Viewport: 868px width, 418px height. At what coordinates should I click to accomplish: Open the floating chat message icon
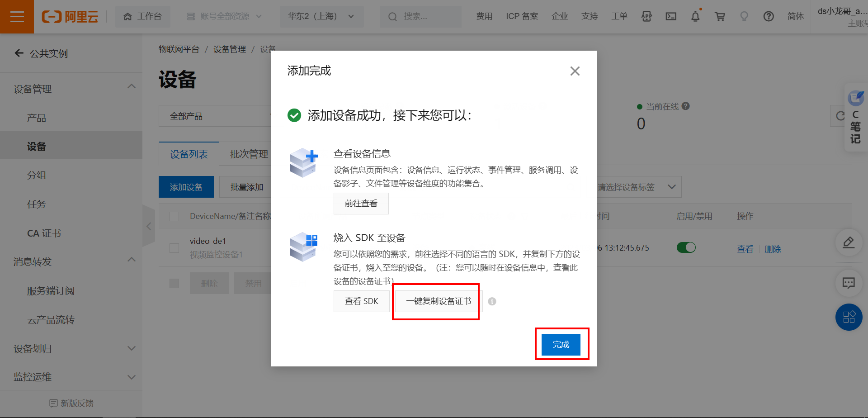tap(849, 283)
